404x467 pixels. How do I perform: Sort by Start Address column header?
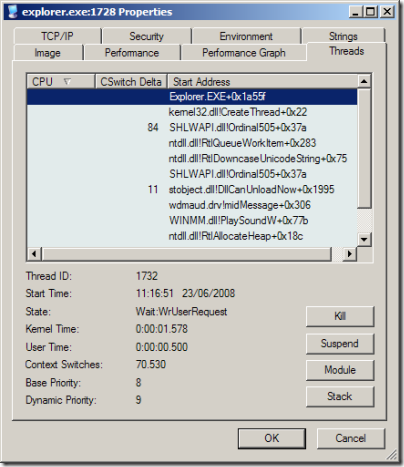pyautogui.click(x=263, y=82)
